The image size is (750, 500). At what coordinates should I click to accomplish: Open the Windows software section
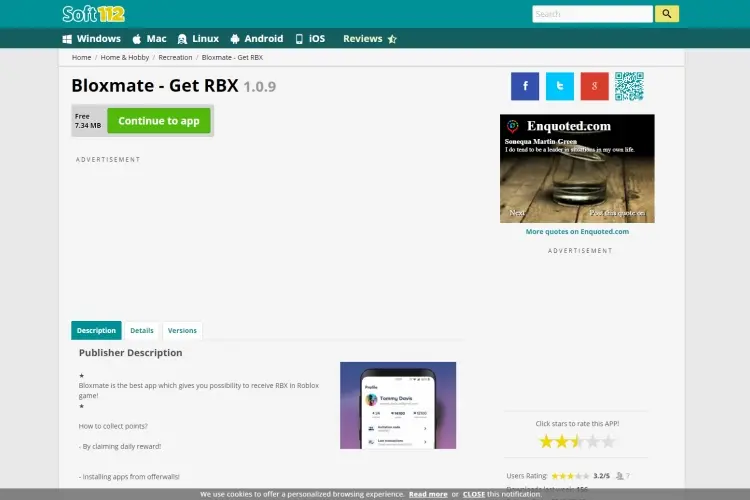click(91, 39)
